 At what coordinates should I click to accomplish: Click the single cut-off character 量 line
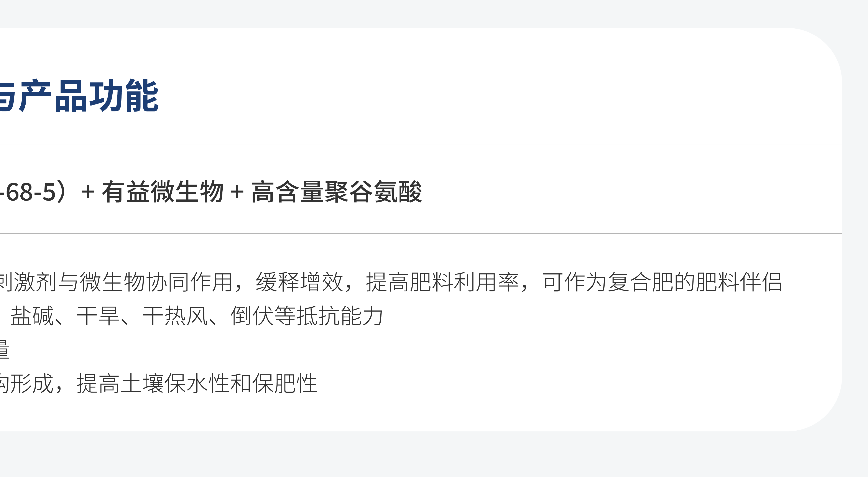[x=4, y=350]
